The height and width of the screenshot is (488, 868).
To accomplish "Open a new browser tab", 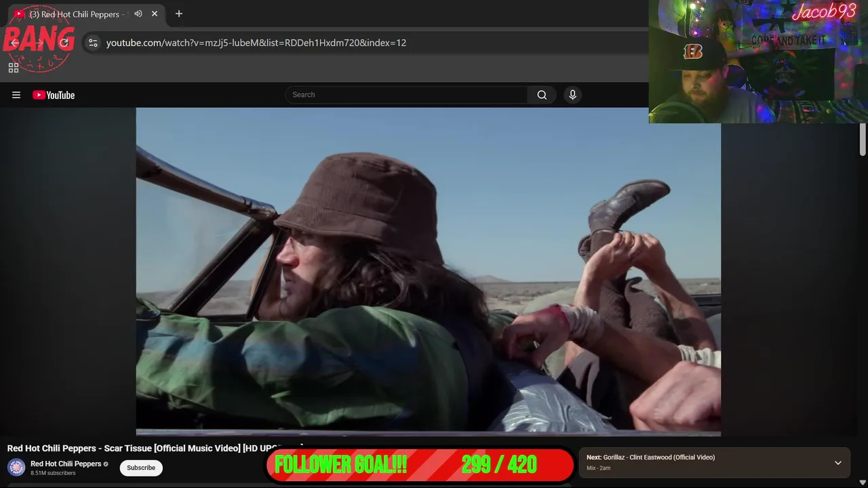I will pos(179,14).
